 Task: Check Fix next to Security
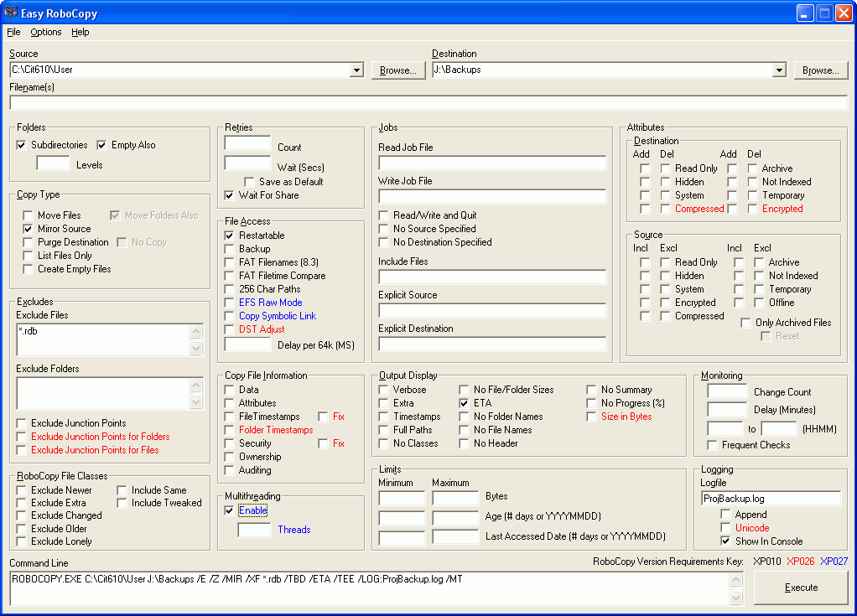pos(323,443)
